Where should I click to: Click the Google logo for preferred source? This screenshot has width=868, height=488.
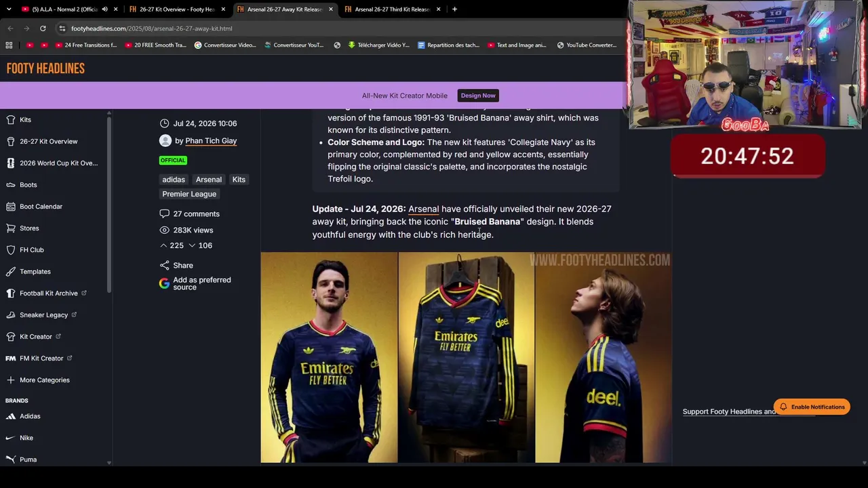pyautogui.click(x=164, y=283)
